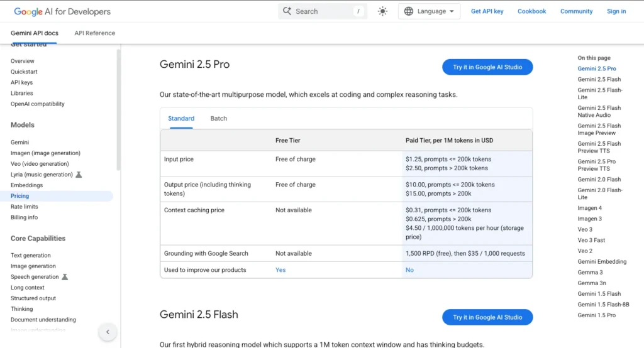Open Long context in sidebar
The width and height of the screenshot is (644, 348).
28,287
